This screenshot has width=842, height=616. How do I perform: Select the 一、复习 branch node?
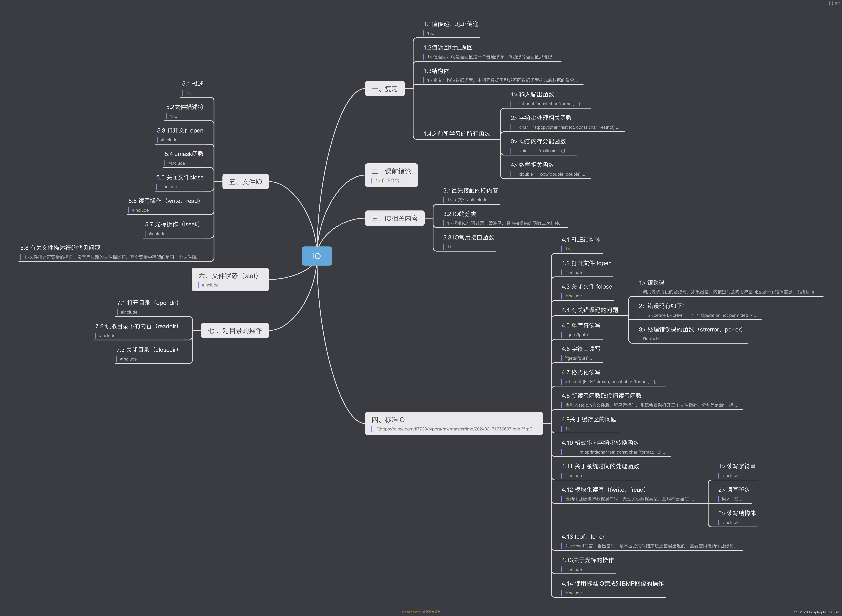point(384,89)
